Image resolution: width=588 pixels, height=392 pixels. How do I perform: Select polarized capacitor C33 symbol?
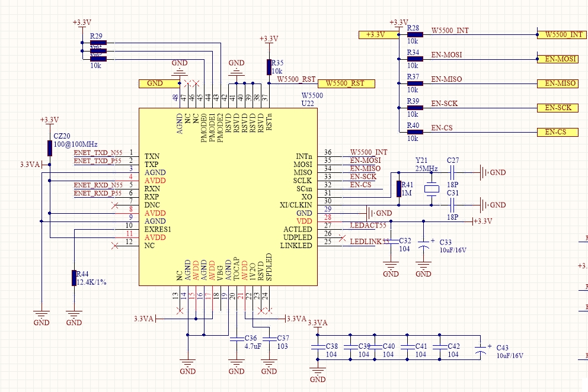tap(424, 243)
